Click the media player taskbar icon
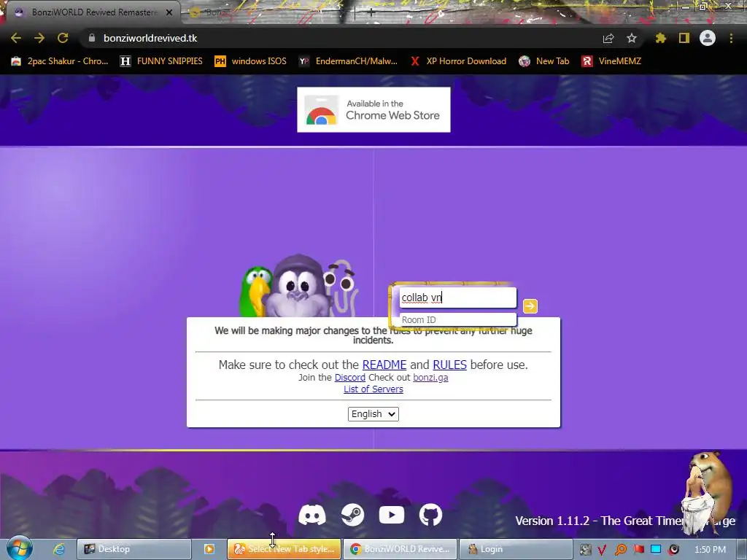Viewport: 747px width, 560px height. tap(209, 549)
